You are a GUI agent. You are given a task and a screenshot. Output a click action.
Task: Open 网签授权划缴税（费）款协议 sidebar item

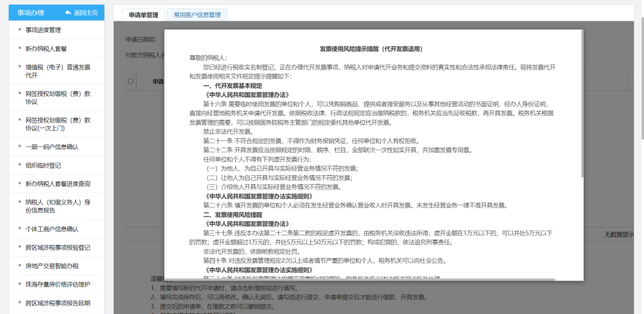pyautogui.click(x=57, y=98)
